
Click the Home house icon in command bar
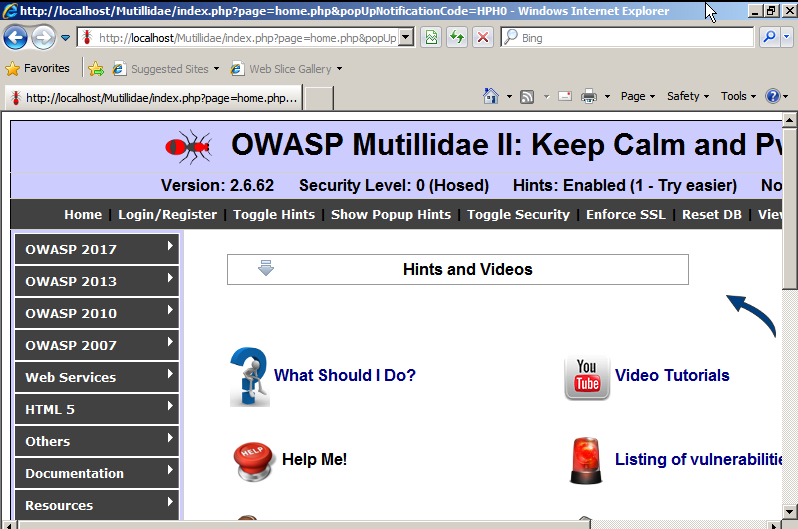click(x=491, y=96)
